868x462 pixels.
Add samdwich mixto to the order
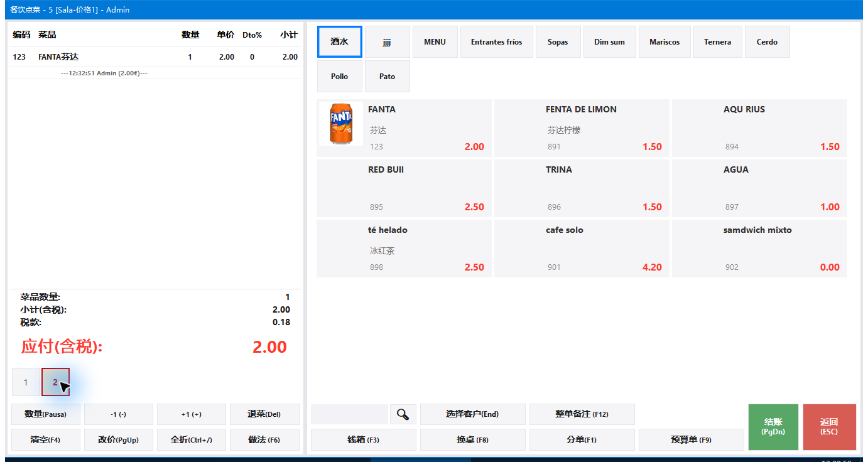coord(759,249)
